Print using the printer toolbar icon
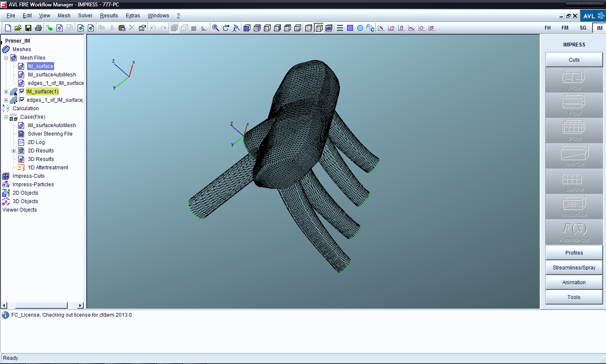This screenshot has width=606, height=364. click(x=38, y=28)
